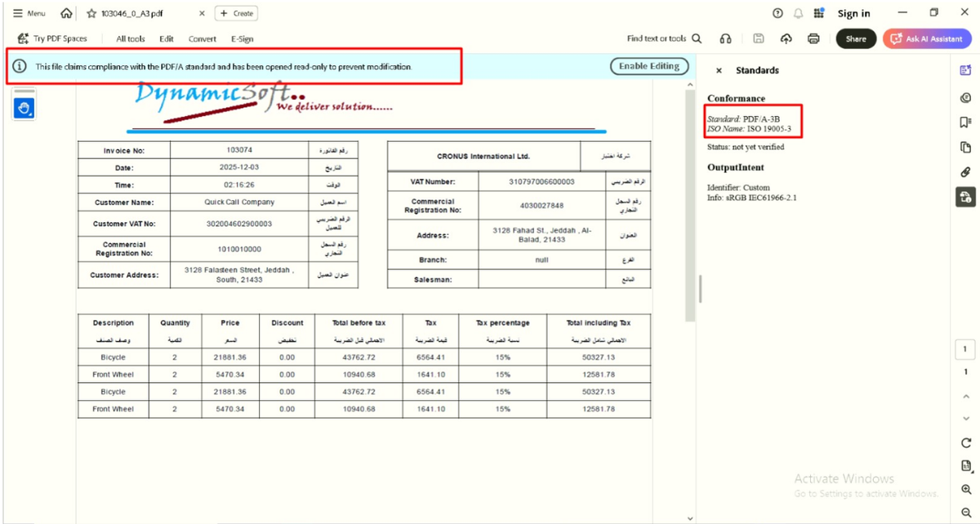Open the hamburger Menu
980x524 pixels.
tap(29, 13)
